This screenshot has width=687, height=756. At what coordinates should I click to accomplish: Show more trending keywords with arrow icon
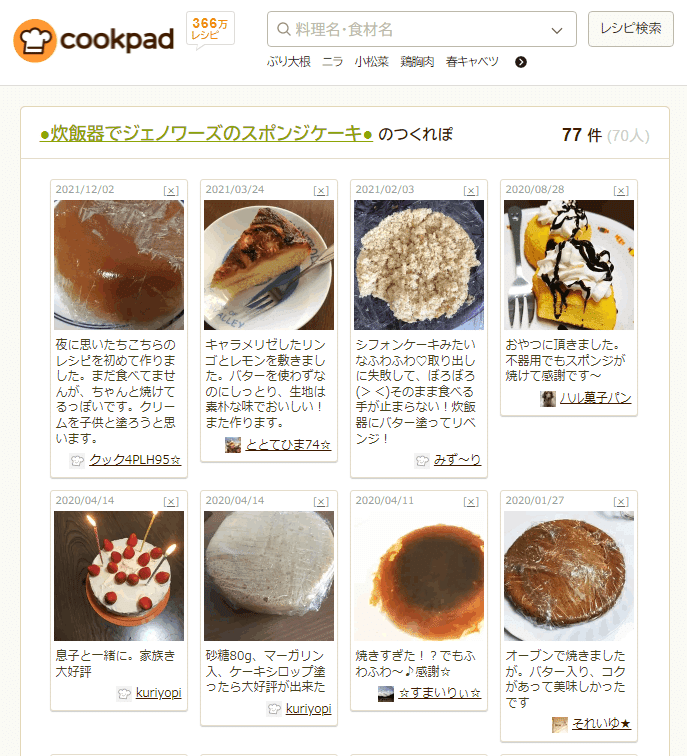point(521,62)
